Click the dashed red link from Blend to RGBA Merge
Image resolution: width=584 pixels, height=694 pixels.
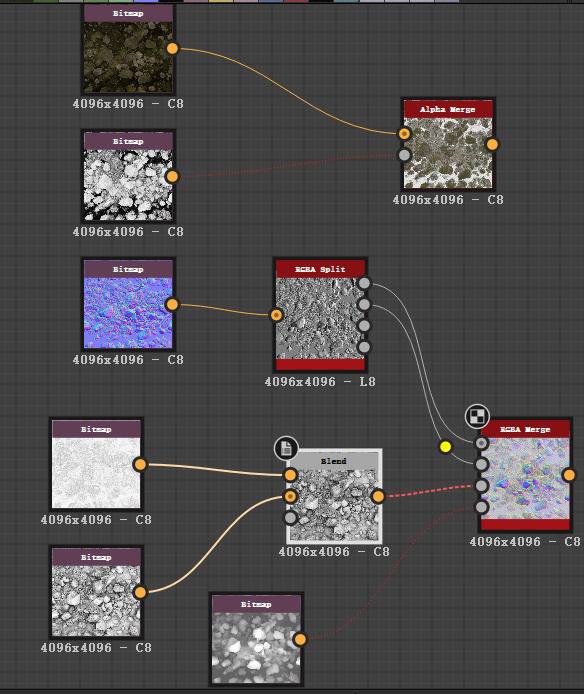429,491
